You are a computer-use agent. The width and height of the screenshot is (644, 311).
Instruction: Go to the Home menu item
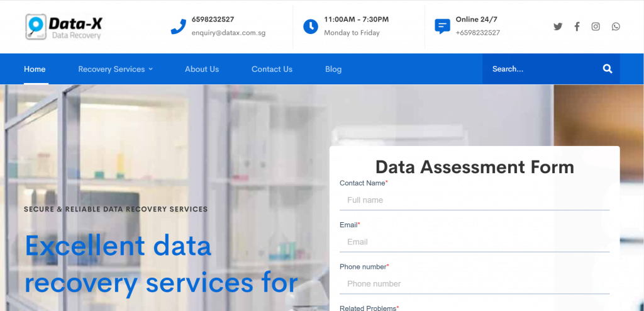[35, 69]
